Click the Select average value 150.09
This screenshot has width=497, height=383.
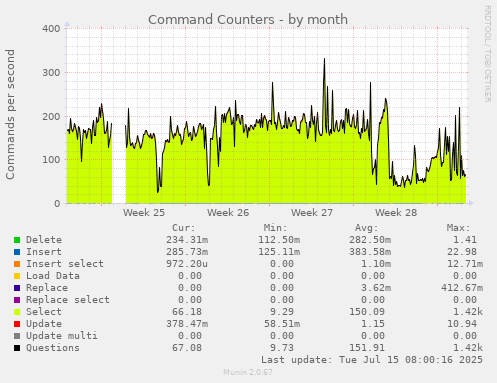[367, 312]
